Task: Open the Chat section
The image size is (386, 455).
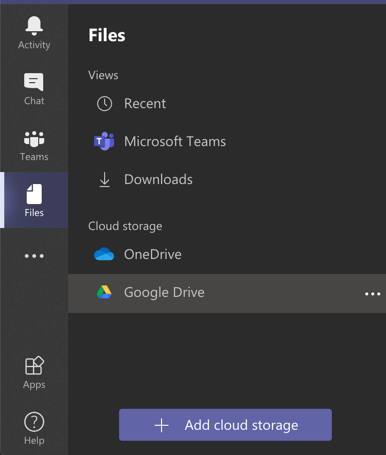Action: pyautogui.click(x=34, y=89)
